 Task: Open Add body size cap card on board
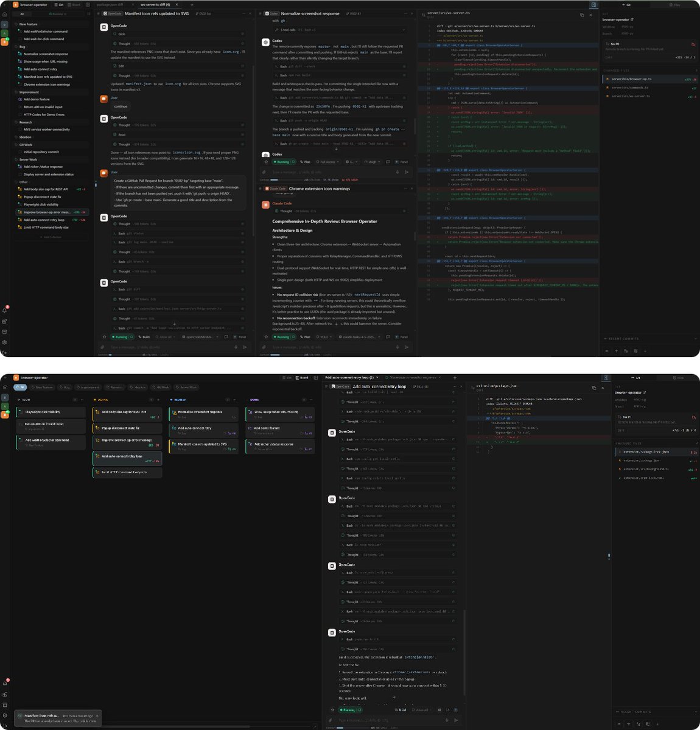127,414
